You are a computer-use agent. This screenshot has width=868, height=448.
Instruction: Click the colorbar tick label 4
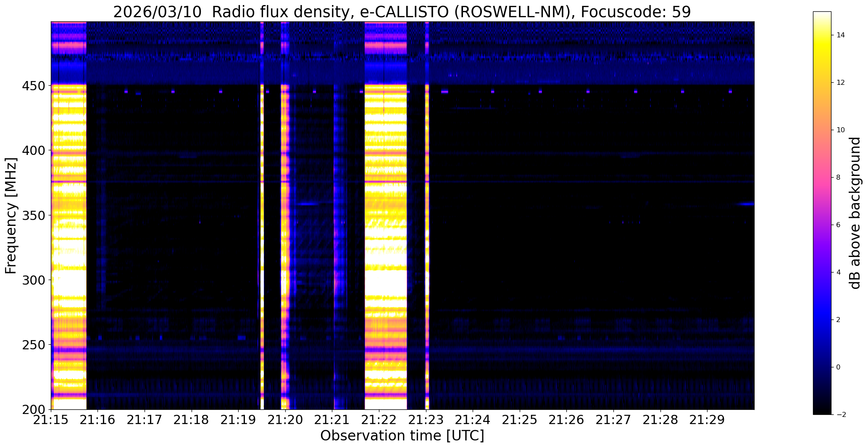click(839, 272)
